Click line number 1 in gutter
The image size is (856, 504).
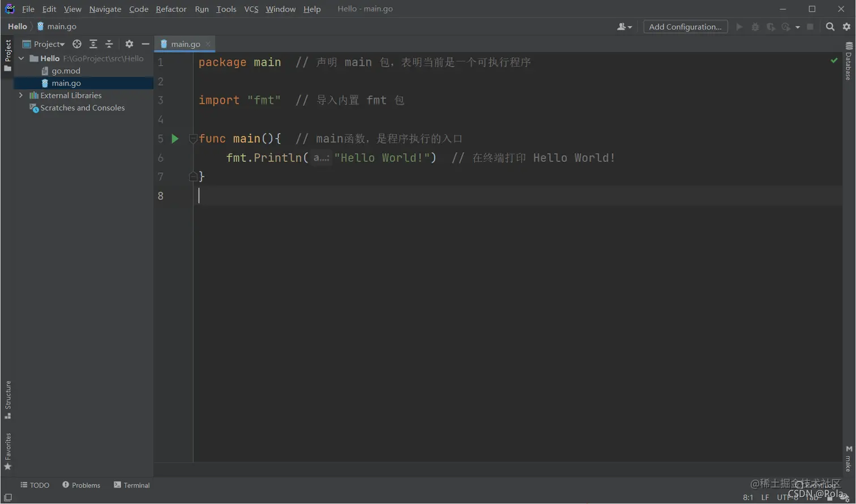pyautogui.click(x=161, y=62)
